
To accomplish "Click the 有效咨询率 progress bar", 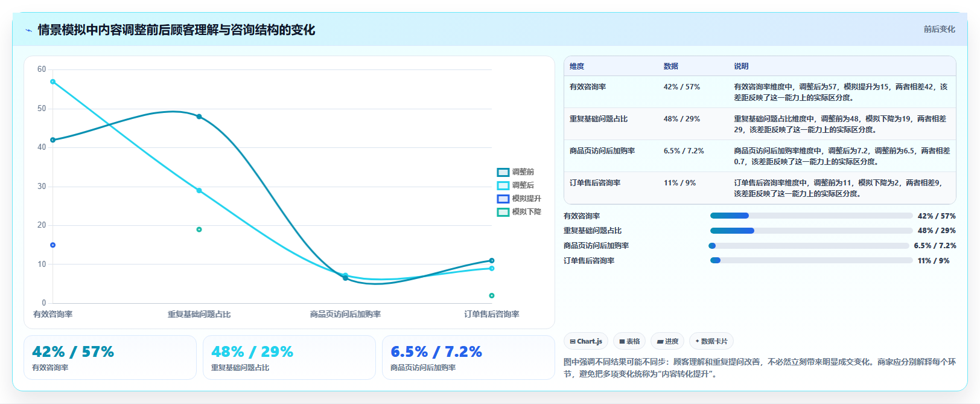I will (x=811, y=216).
